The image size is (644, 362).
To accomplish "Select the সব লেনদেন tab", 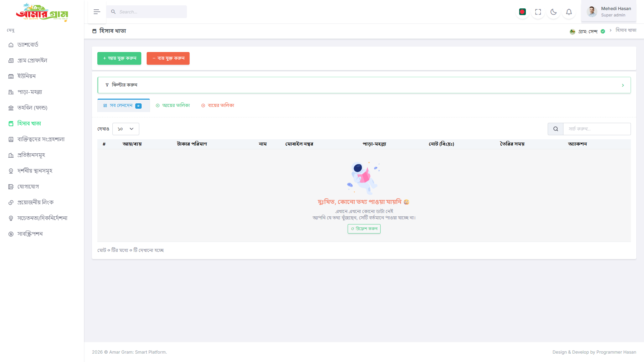I will (x=123, y=105).
